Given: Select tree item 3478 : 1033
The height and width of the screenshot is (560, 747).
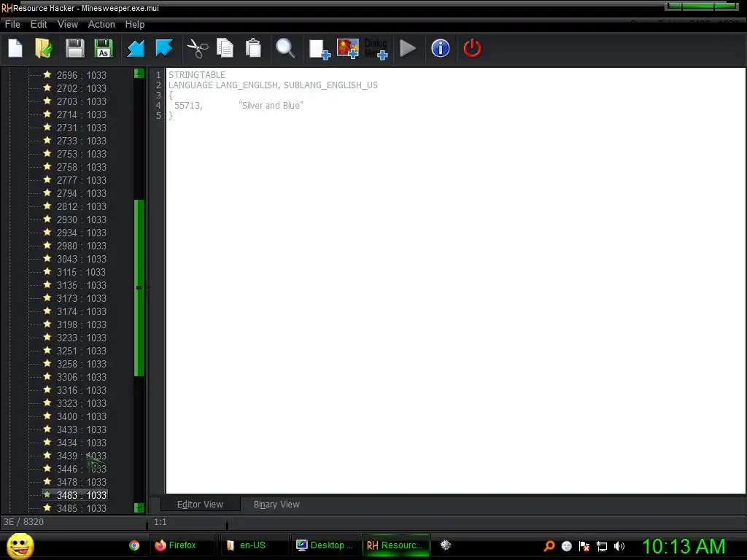Looking at the screenshot, I should (x=82, y=483).
